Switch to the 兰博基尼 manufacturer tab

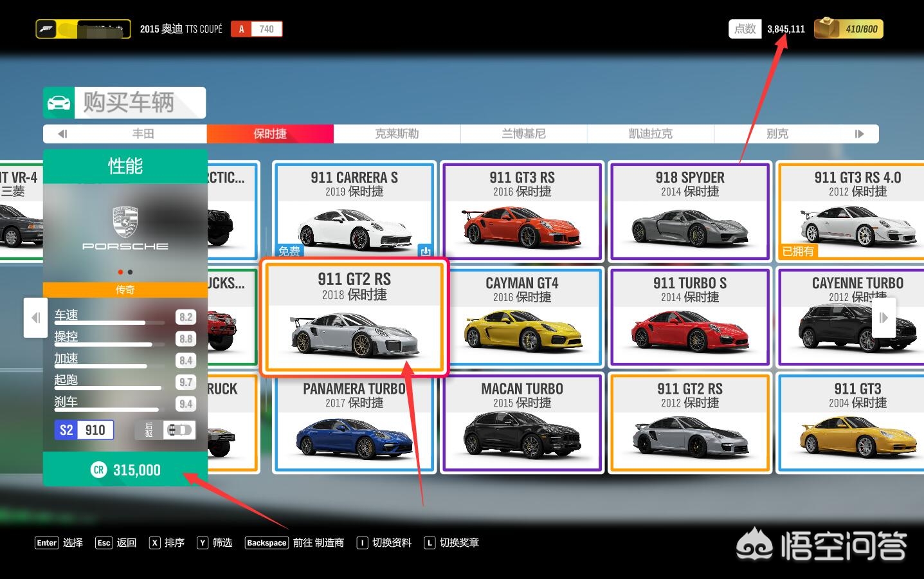pos(523,134)
